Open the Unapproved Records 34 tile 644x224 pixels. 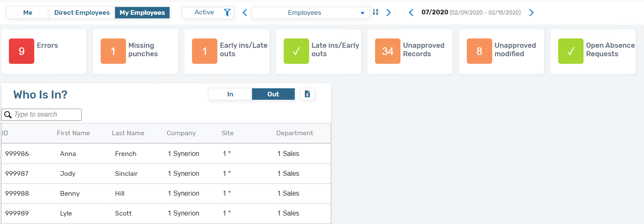410,52
